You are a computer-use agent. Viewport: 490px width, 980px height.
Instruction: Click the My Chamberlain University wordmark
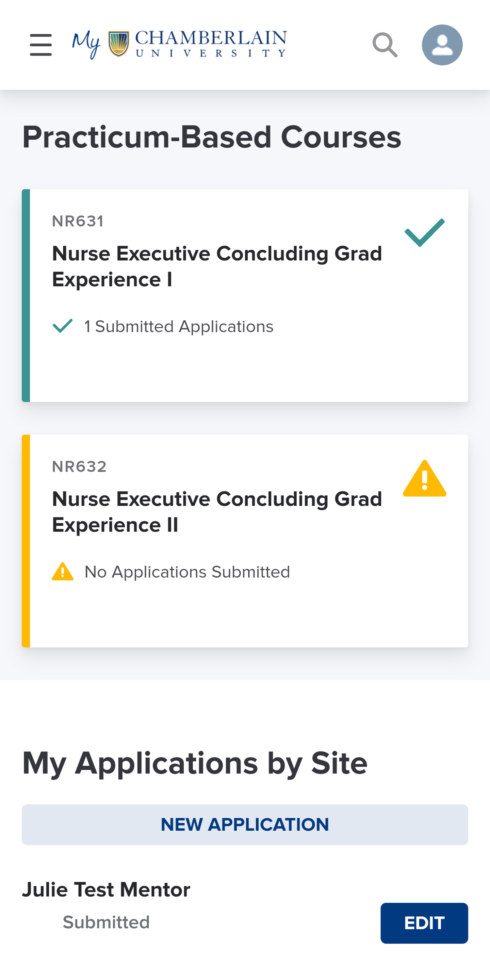[x=180, y=44]
